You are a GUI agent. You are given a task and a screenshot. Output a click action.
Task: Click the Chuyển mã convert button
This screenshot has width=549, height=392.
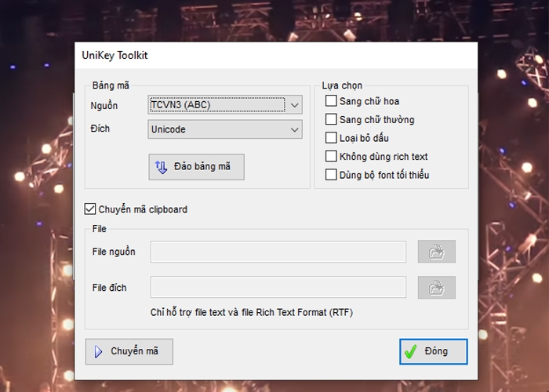(129, 352)
